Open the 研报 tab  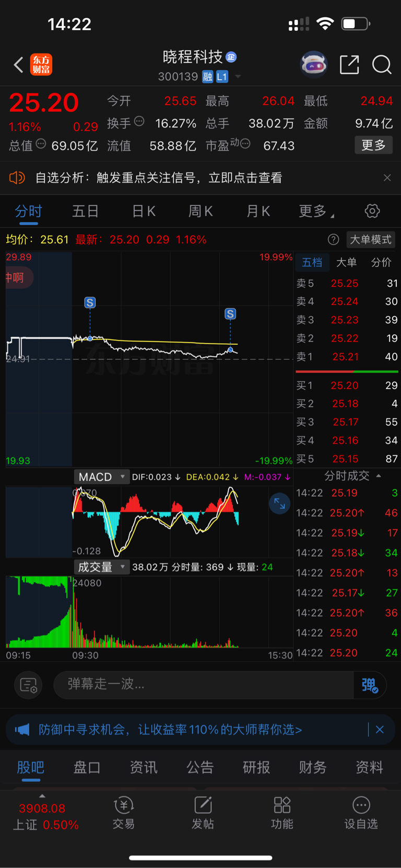256,767
